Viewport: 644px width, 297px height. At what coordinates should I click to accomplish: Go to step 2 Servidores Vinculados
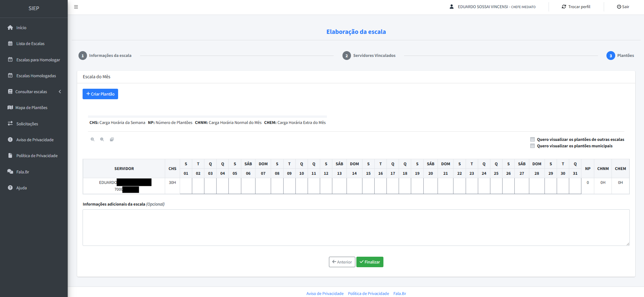347,56
